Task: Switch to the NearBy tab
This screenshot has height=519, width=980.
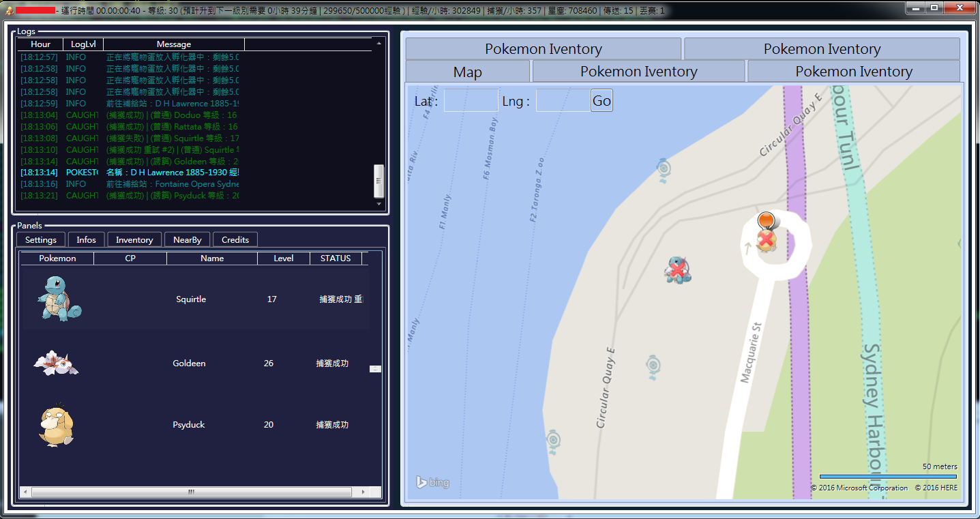Action: coord(187,239)
